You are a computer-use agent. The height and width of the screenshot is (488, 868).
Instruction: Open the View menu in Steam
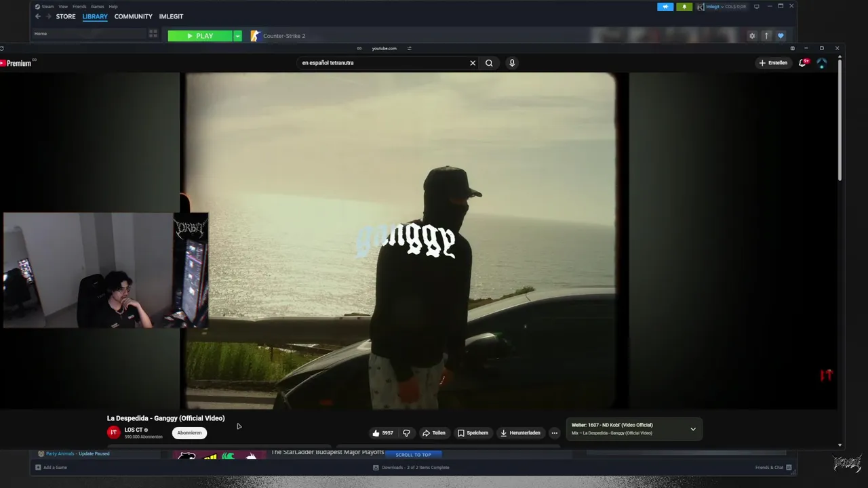62,7
